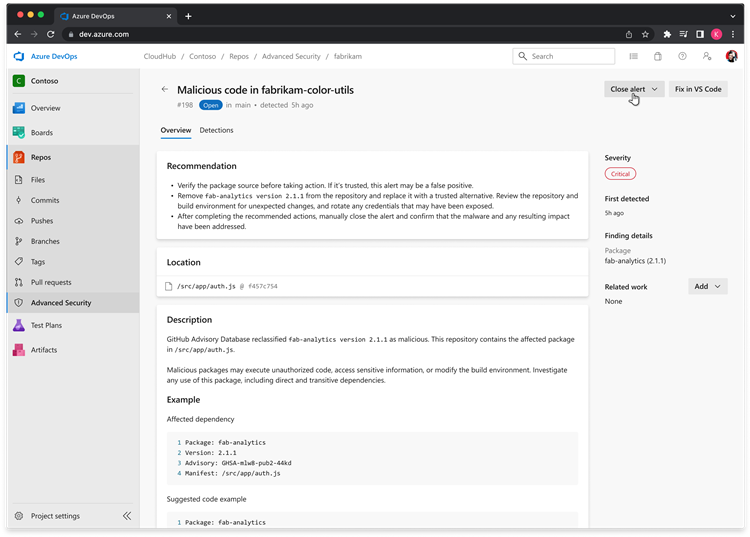Click the Search input field
This screenshot has height=537, width=750.
click(x=563, y=56)
